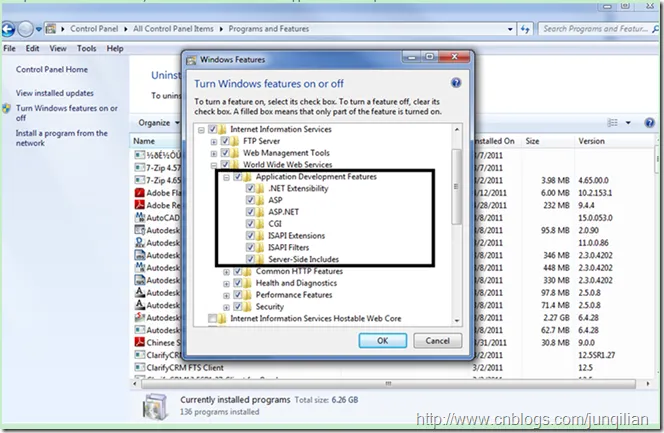
Task: Click the Back navigation arrow button
Action: pos(8,29)
